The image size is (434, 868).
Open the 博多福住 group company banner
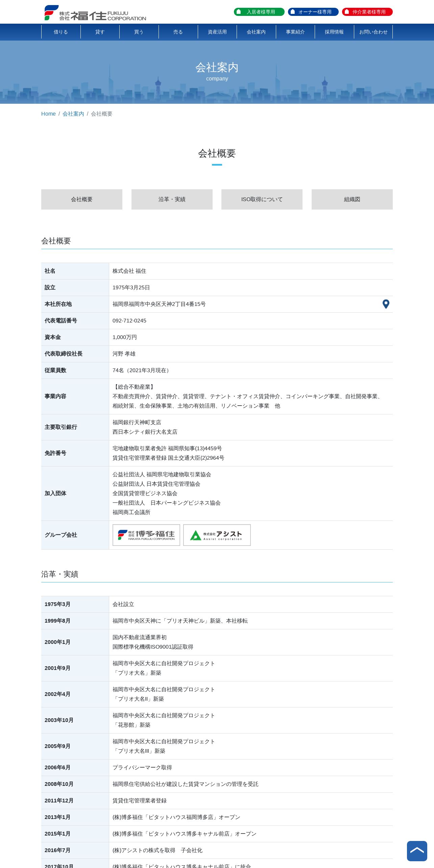[146, 535]
